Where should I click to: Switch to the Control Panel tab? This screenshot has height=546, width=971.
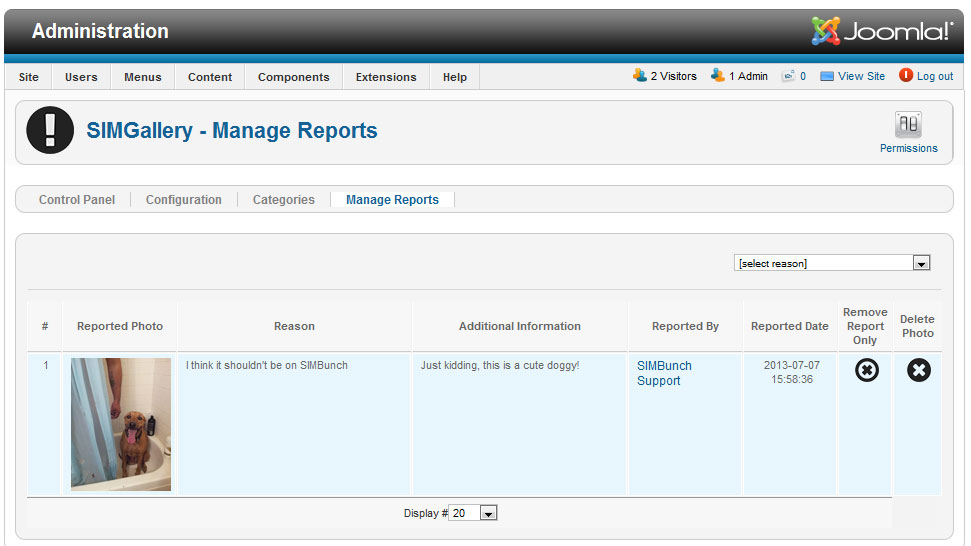pos(77,199)
